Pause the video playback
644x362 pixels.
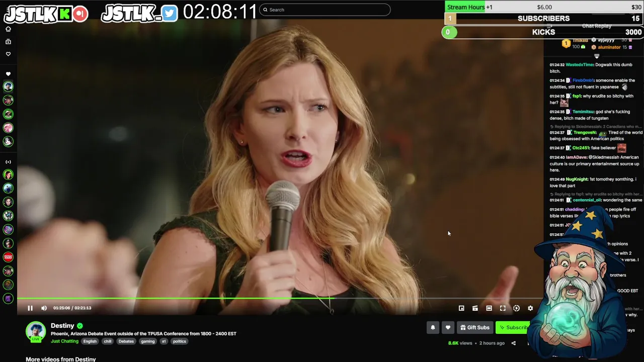pyautogui.click(x=30, y=308)
